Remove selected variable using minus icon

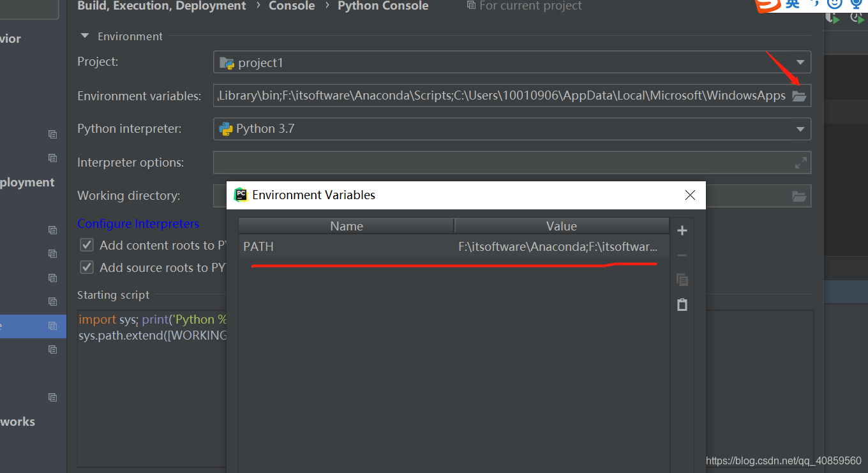pyautogui.click(x=682, y=255)
